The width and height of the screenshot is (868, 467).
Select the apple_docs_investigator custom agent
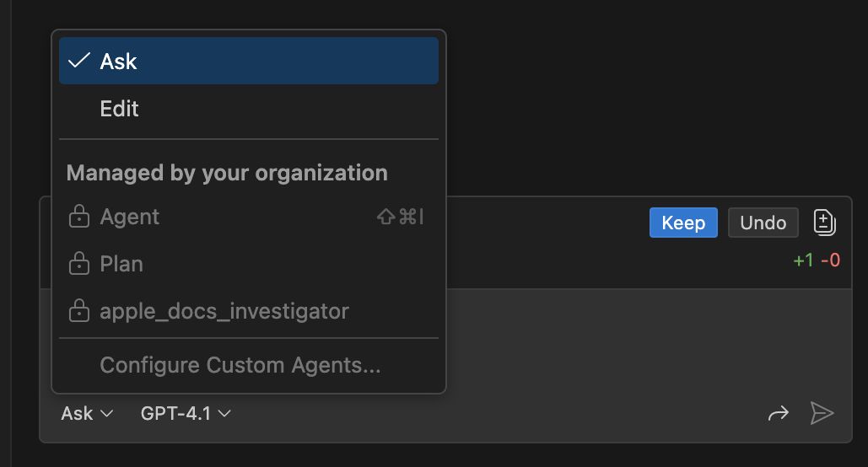point(224,312)
